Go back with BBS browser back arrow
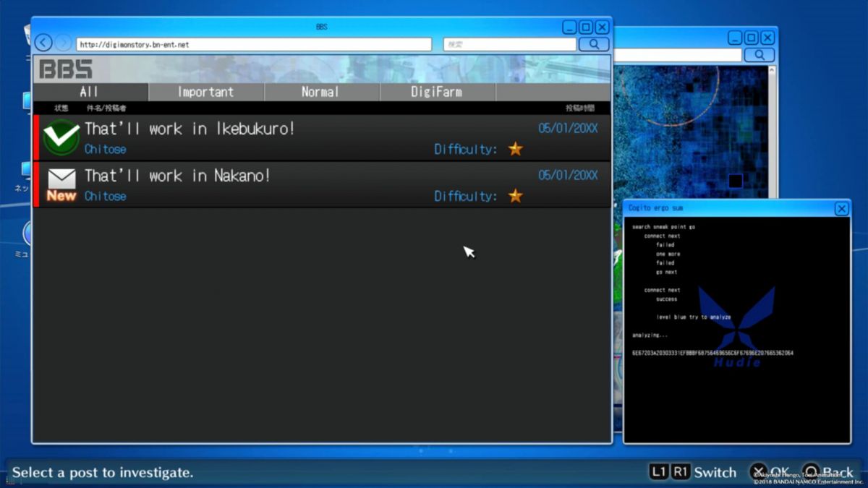 click(x=43, y=43)
